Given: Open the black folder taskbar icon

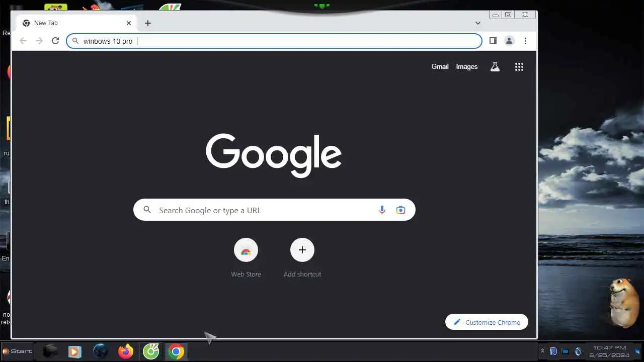Looking at the screenshot, I should pyautogui.click(x=50, y=351).
